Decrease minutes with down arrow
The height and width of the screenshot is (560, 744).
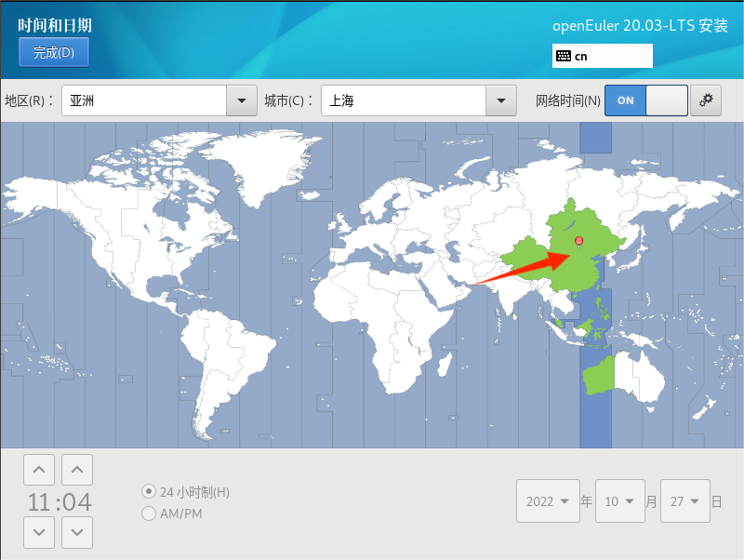click(x=77, y=533)
